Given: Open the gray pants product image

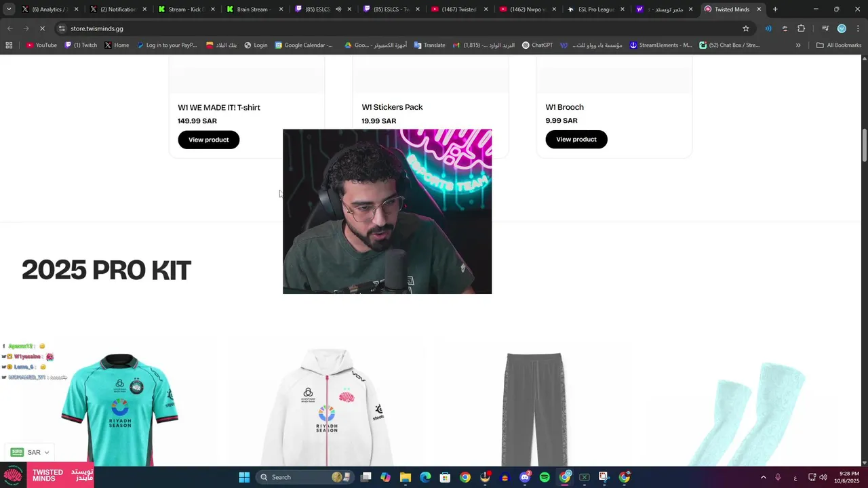Looking at the screenshot, I should click(534, 409).
